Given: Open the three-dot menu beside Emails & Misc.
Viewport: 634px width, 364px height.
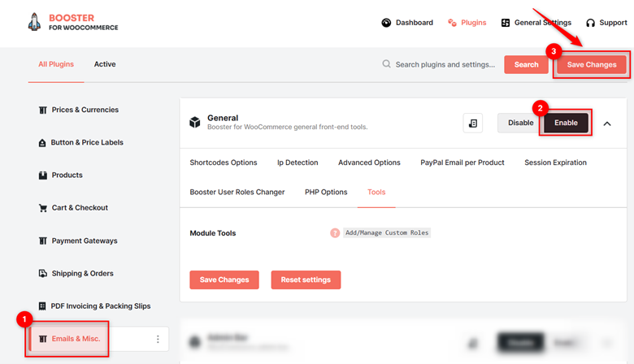Looking at the screenshot, I should (158, 339).
